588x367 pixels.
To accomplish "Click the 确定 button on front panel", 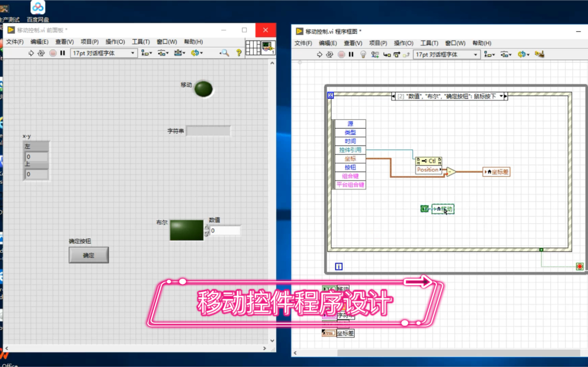I will coord(89,255).
